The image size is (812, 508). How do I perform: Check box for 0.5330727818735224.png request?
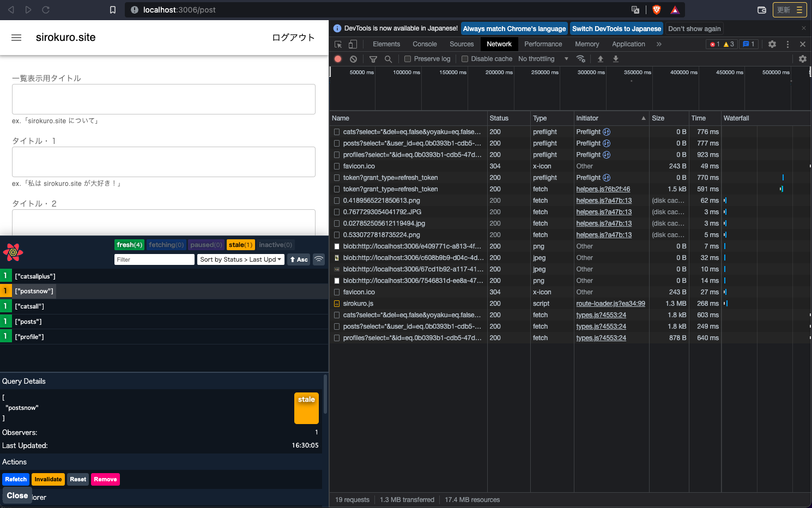(337, 235)
